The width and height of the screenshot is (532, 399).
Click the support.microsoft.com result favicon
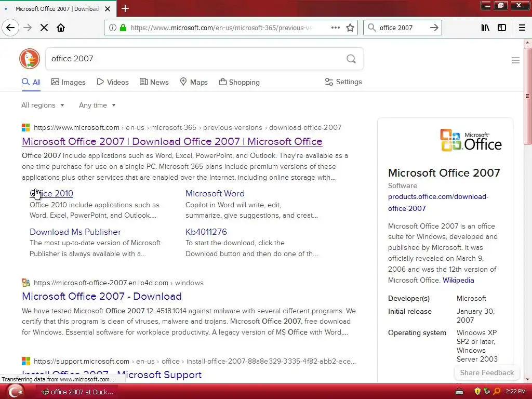point(26,361)
